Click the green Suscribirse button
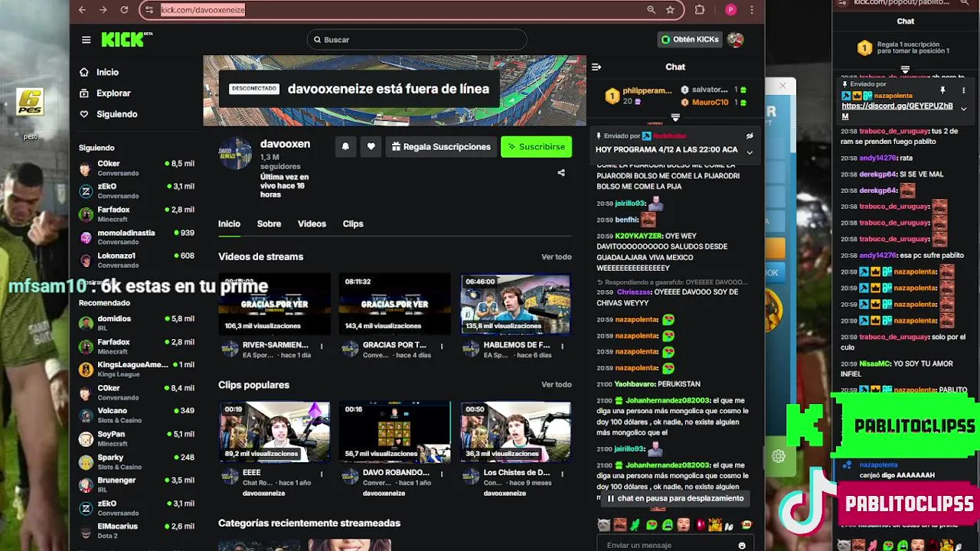This screenshot has width=980, height=551. tap(536, 147)
